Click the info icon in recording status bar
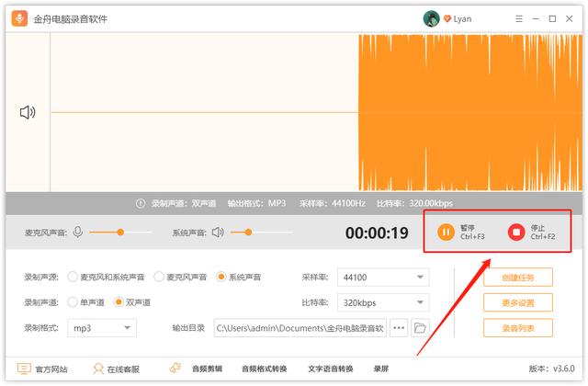The width and height of the screenshot is (588, 386). coord(141,203)
